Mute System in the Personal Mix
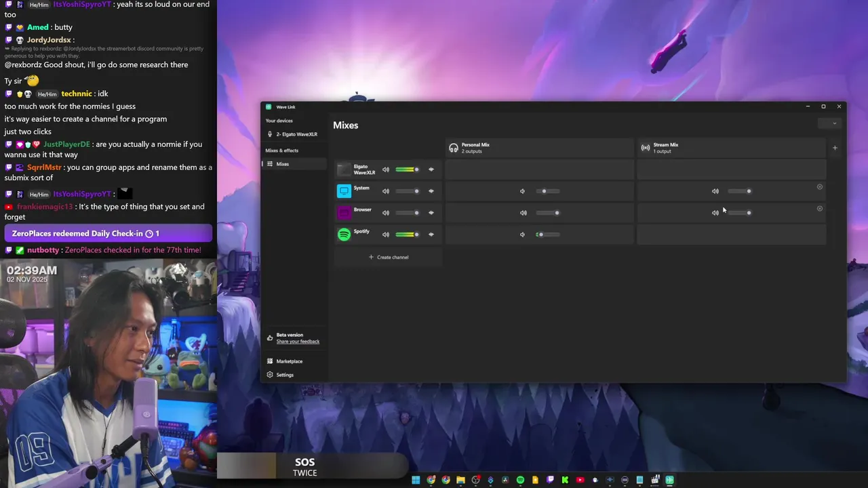 point(523,191)
